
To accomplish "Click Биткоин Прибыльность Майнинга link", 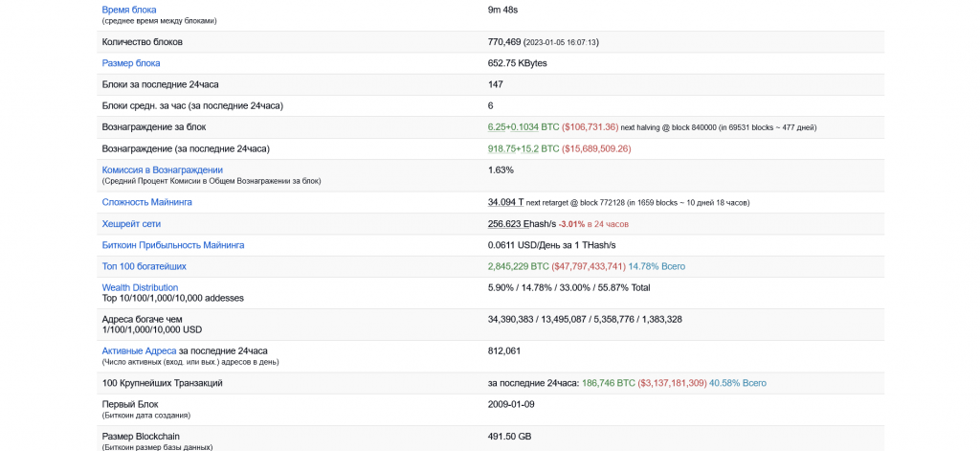I will 173,245.
